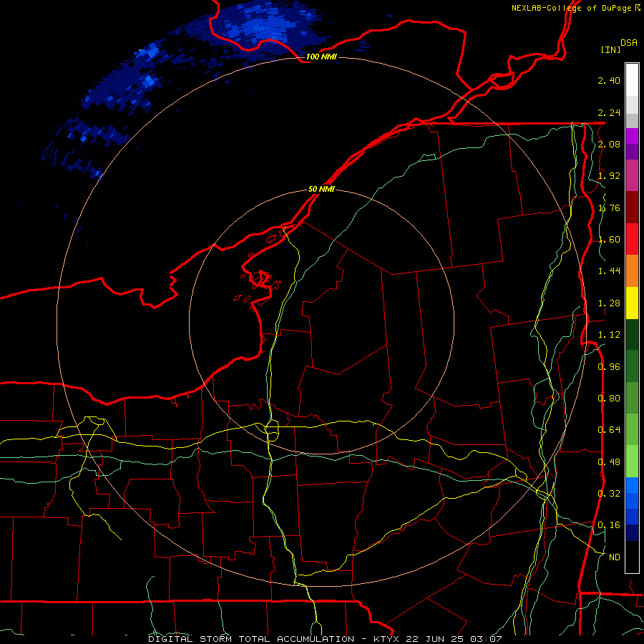Pick the darkest green legend swatch
The width and height of the screenshot is (644, 644).
[x=632, y=334]
